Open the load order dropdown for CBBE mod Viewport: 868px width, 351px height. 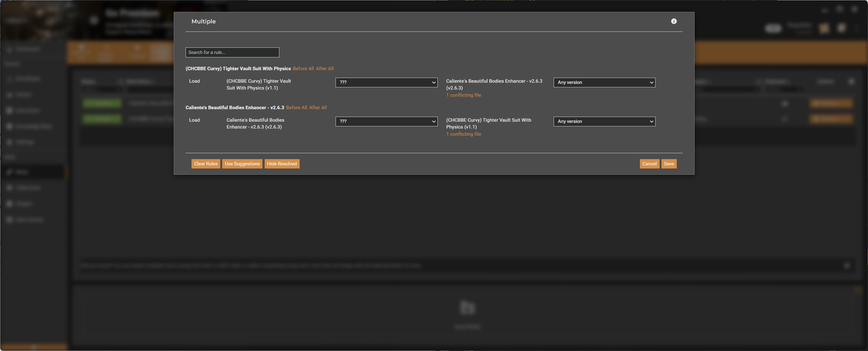point(386,121)
